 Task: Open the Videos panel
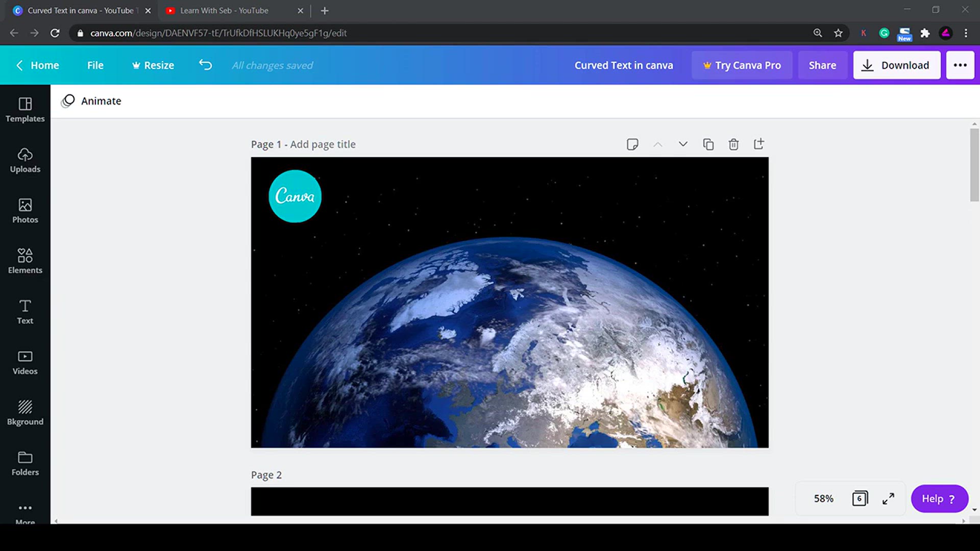[25, 362]
